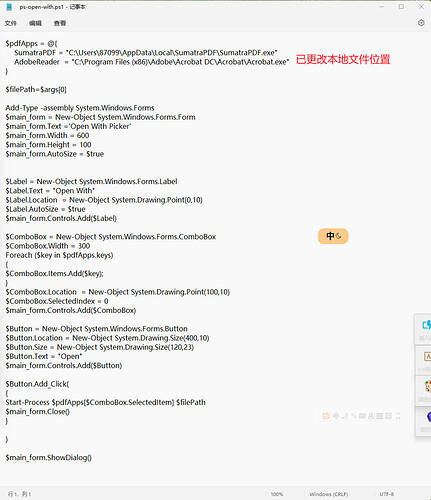Click the colorful dots icon in side panel
Screen dimensions: 431x500
pyautogui.click(x=428, y=386)
